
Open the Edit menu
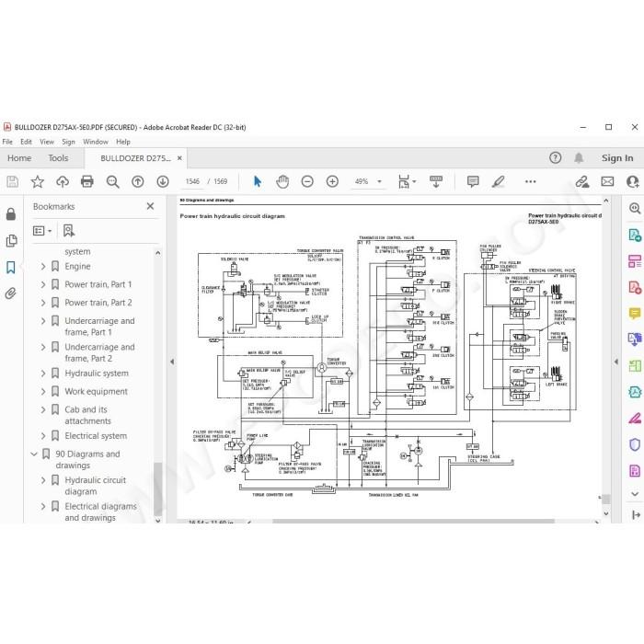(x=26, y=142)
